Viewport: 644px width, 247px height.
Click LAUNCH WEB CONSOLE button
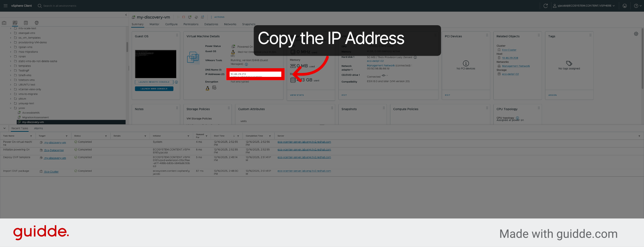point(154,89)
